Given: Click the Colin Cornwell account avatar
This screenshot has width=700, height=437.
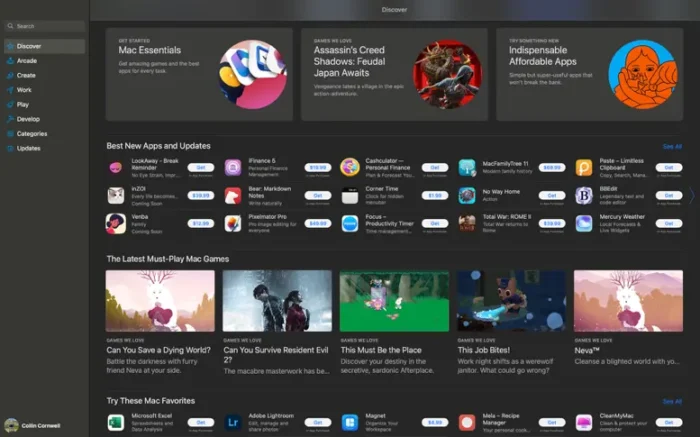Looking at the screenshot, I should (11, 425).
